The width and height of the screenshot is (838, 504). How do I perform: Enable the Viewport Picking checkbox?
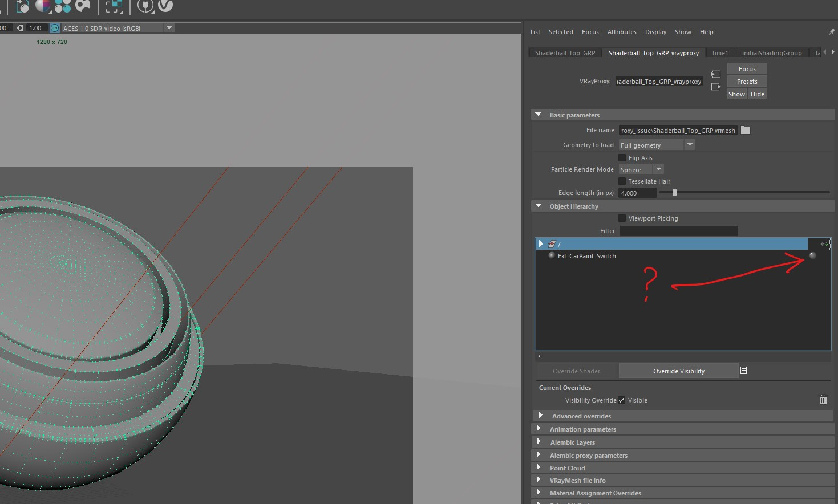coord(622,218)
